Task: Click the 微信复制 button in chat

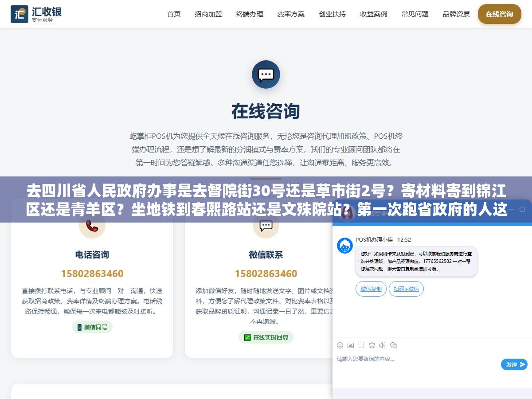Action: click(371, 289)
